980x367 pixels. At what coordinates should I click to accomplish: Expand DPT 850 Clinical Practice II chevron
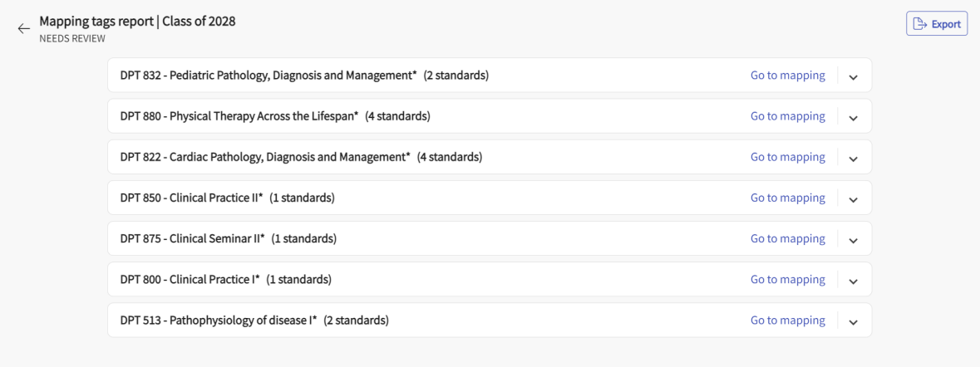[853, 198]
